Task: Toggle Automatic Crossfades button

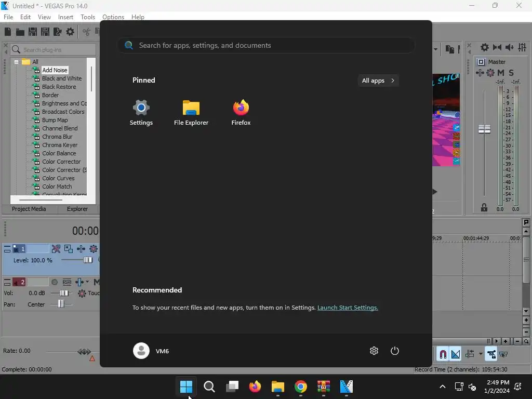Action: click(456, 354)
